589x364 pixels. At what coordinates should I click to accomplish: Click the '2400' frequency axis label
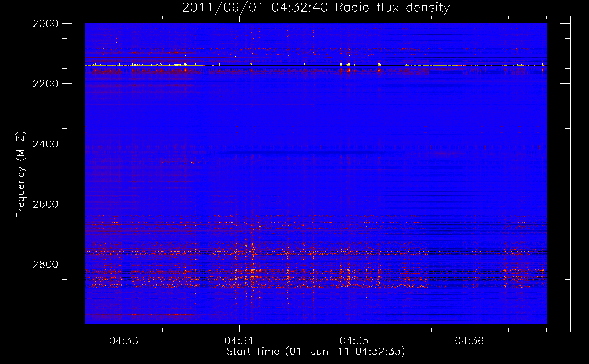pos(45,144)
